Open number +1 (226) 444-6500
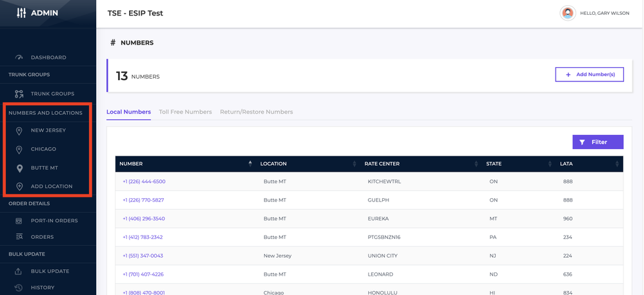The height and width of the screenshot is (295, 644). [x=144, y=181]
